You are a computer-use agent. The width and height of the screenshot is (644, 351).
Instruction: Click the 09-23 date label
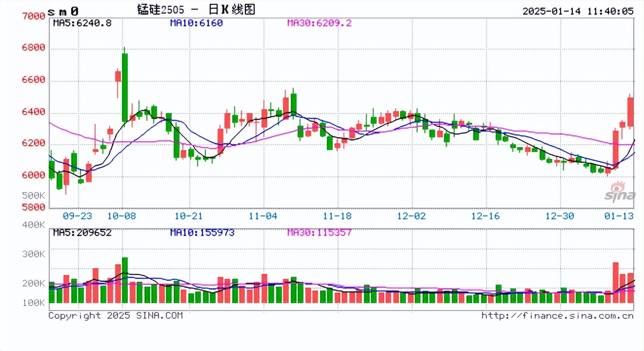pos(79,215)
